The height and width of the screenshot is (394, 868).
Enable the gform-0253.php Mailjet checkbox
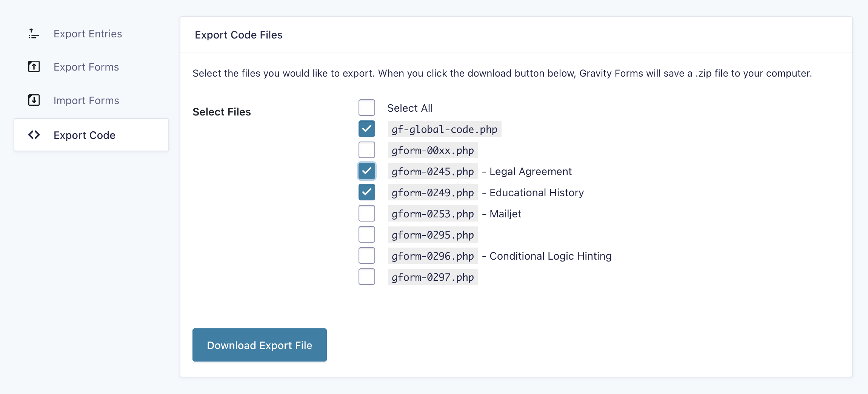[366, 213]
